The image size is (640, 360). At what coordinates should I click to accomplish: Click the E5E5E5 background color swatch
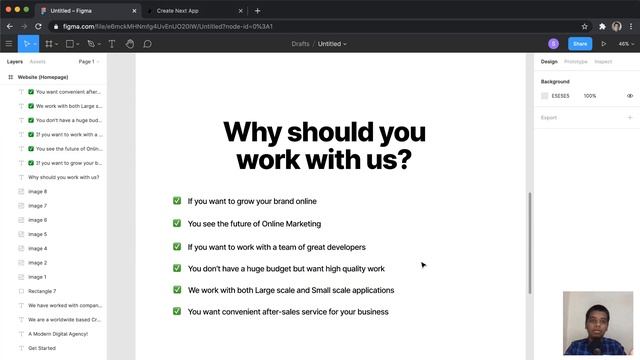(544, 96)
